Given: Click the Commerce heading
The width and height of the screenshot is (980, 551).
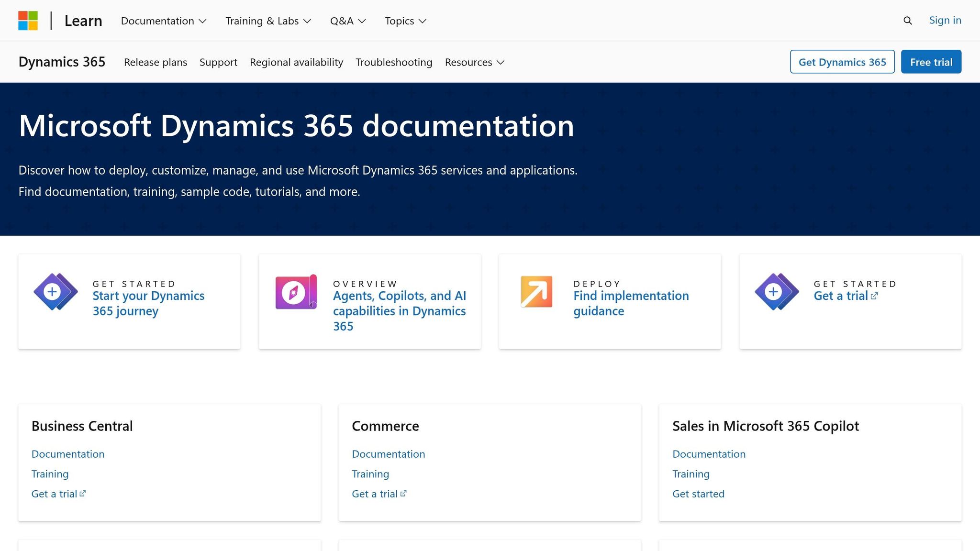Looking at the screenshot, I should tap(385, 426).
